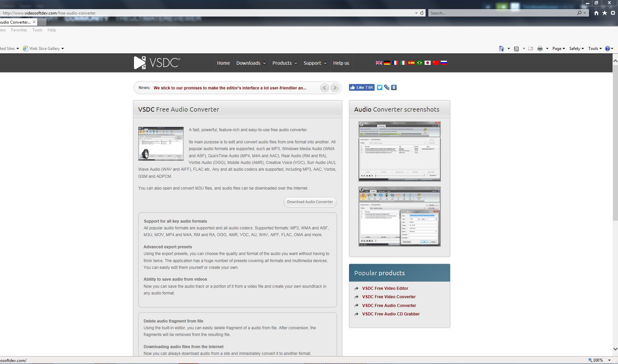
Task: Click the Web Slice Gallery favorites icon
Action: coord(25,49)
